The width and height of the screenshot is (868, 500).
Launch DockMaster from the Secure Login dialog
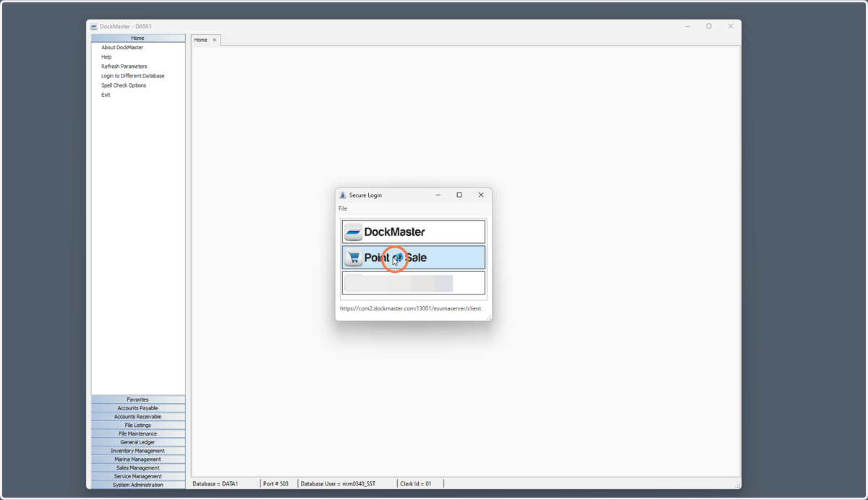click(x=414, y=232)
